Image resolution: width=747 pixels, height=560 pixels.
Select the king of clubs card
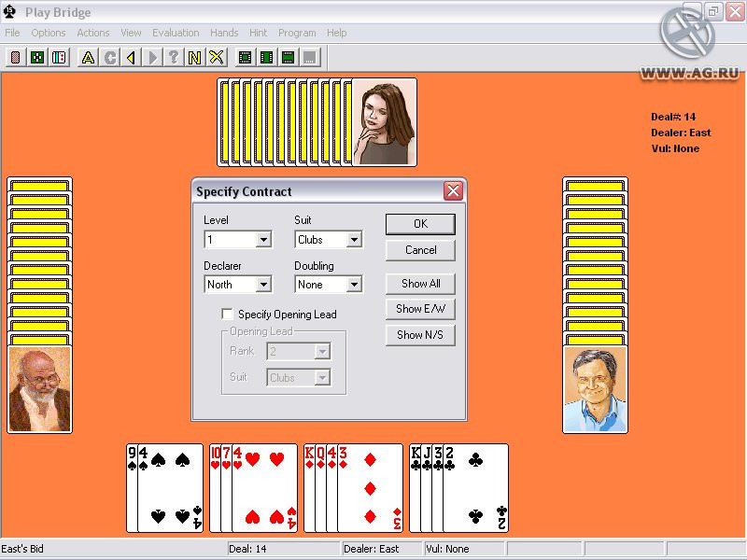[415, 488]
